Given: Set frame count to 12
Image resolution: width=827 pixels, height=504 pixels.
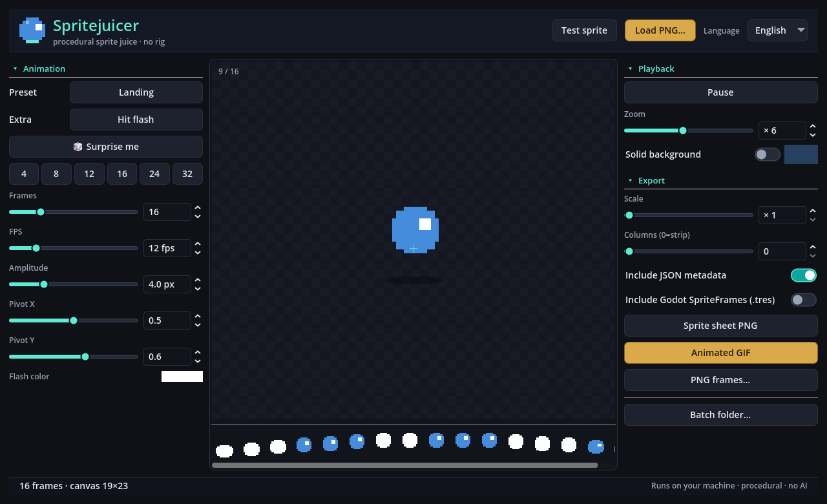Looking at the screenshot, I should pyautogui.click(x=89, y=174).
